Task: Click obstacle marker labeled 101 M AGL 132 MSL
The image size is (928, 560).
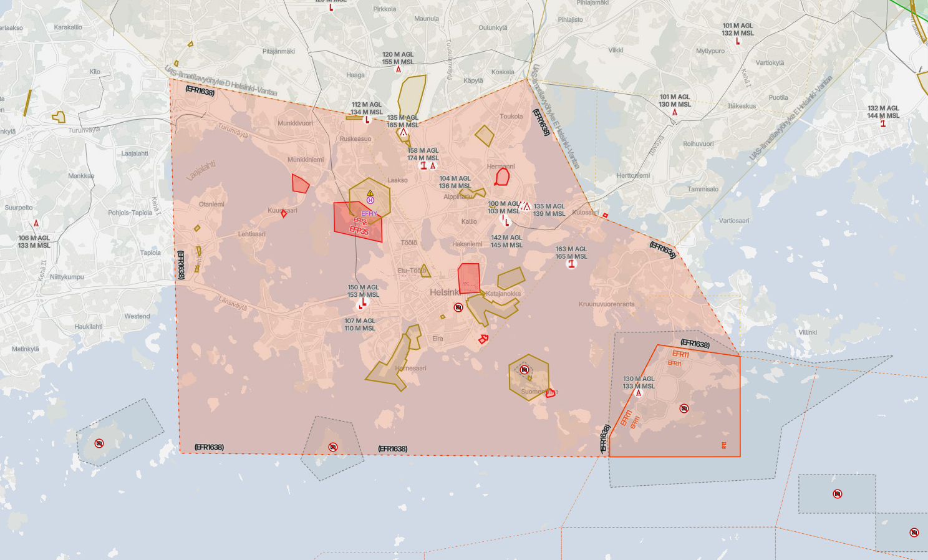Action: pyautogui.click(x=738, y=41)
